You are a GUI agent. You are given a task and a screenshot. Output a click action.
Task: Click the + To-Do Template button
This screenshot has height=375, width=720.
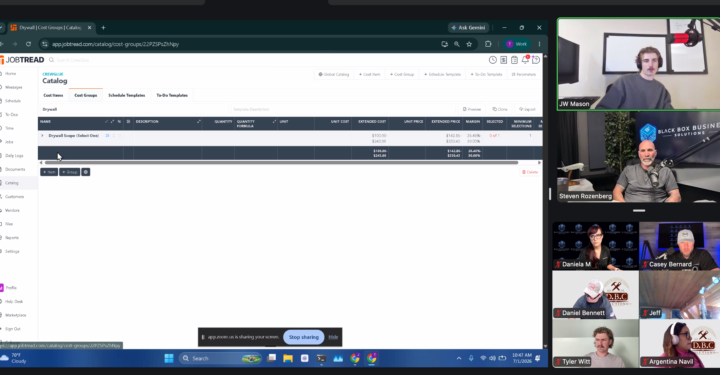[486, 74]
